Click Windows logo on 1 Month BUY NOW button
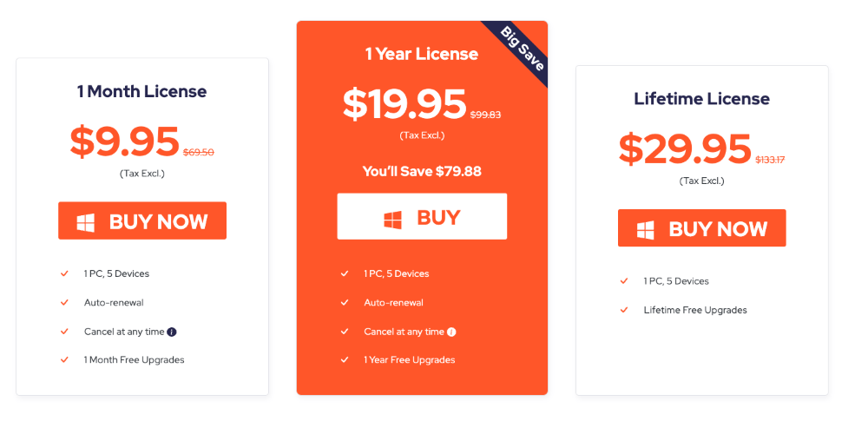The image size is (868, 421). pyautogui.click(x=85, y=222)
